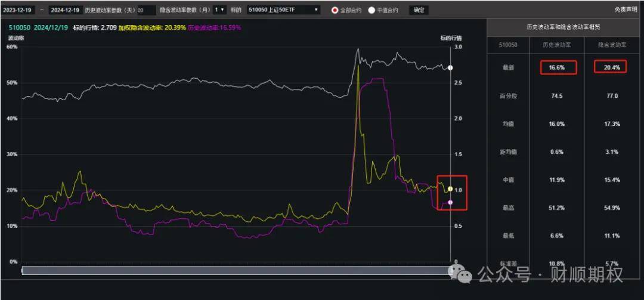Select the 平值合约 radio button

coord(371,10)
